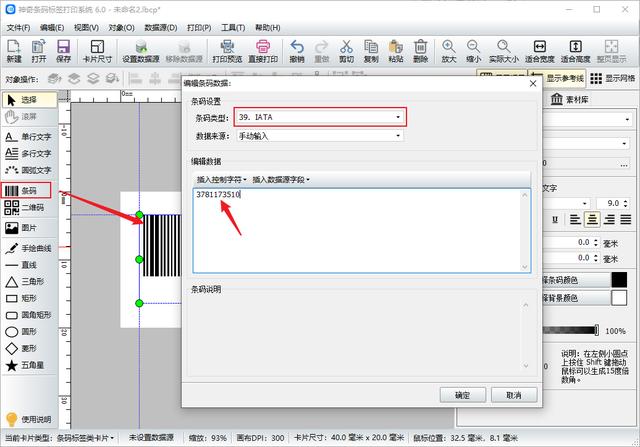Select the 条码 barcode tool
640x447 pixels.
coord(28,190)
